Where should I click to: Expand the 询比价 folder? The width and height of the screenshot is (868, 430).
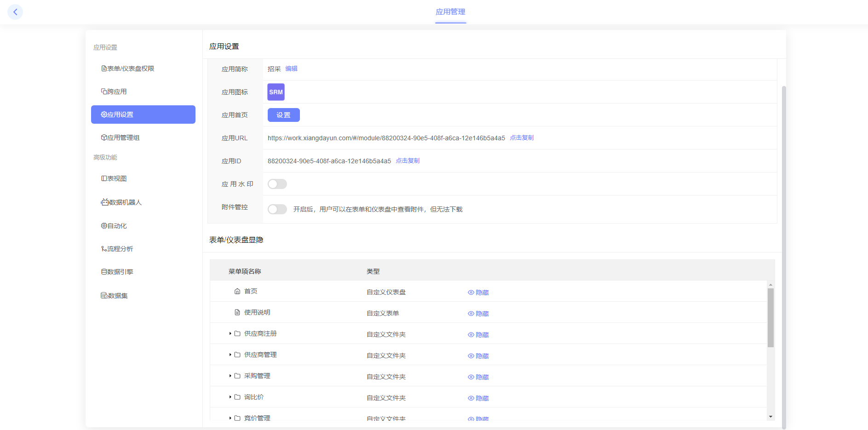point(230,397)
